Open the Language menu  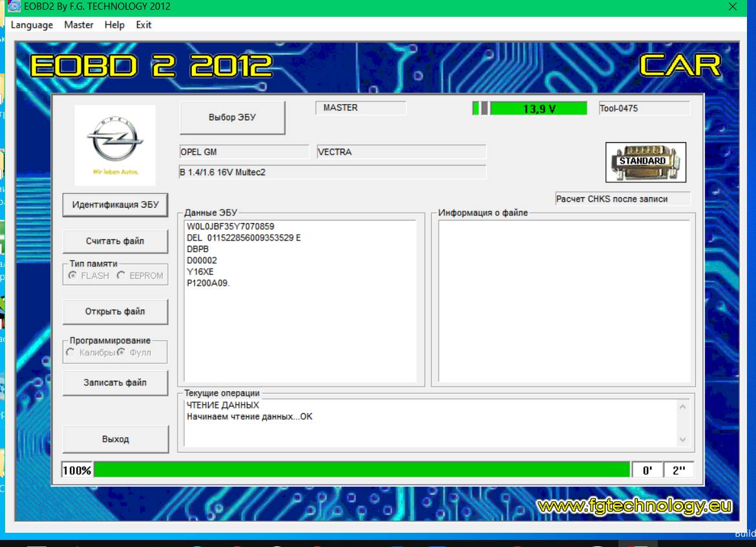[32, 25]
